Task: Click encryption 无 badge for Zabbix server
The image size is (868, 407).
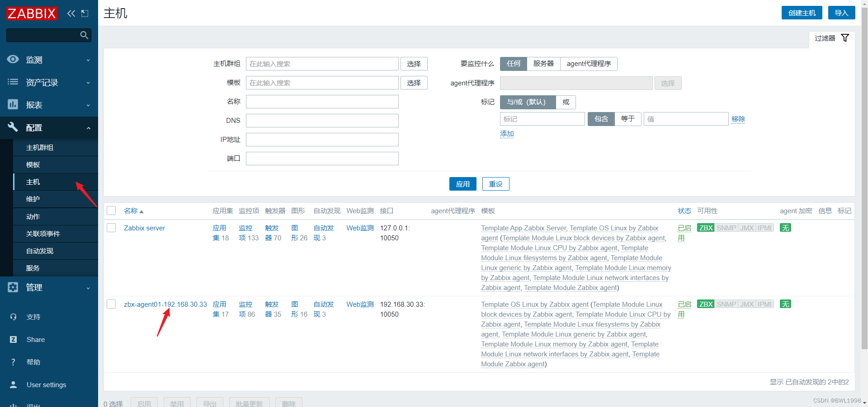Action: tap(786, 228)
